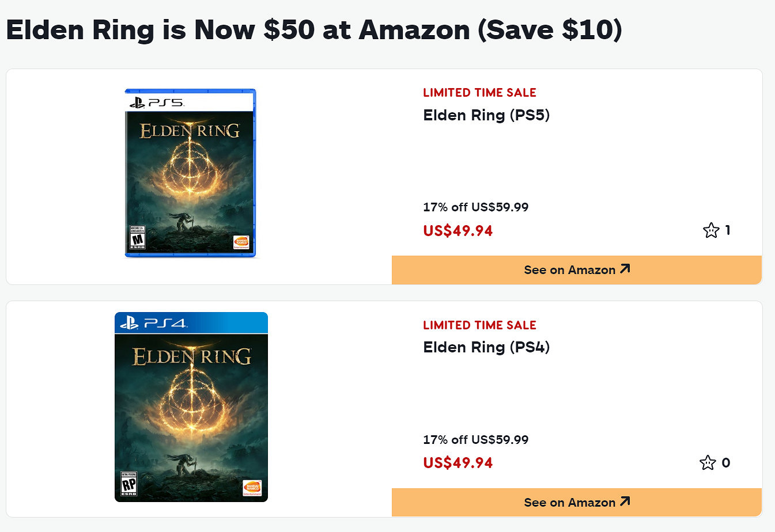Click the ESRB RP rating badge on PS4 cover
Viewport: 775px width, 532px height.
[128, 484]
